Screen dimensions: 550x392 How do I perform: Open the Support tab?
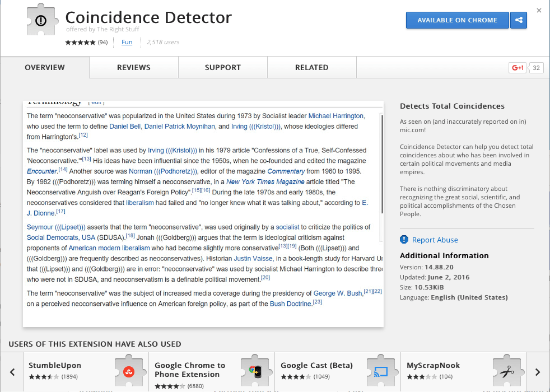coord(222,68)
